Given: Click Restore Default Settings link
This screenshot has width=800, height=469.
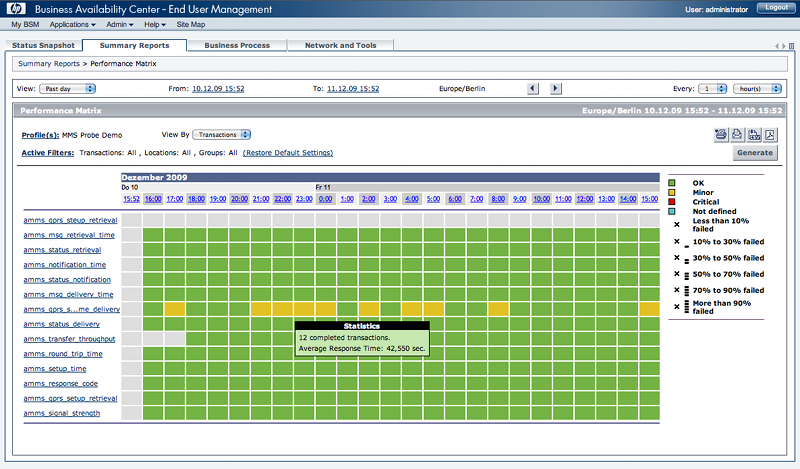Looking at the screenshot, I should [x=288, y=153].
